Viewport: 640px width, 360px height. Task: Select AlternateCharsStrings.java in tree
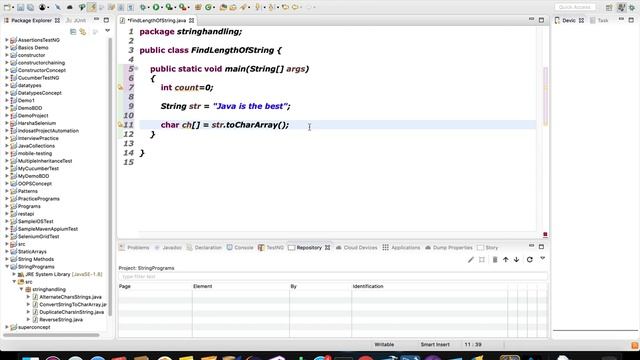pos(70,297)
